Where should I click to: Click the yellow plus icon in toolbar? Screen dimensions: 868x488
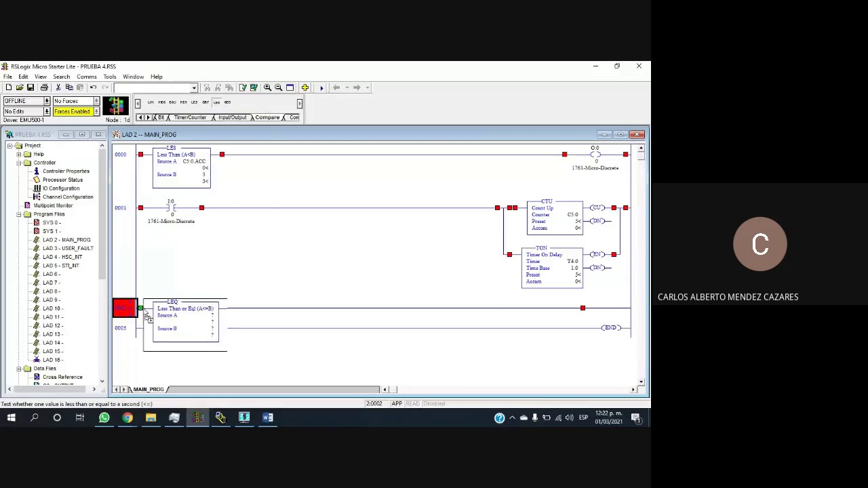(x=305, y=87)
